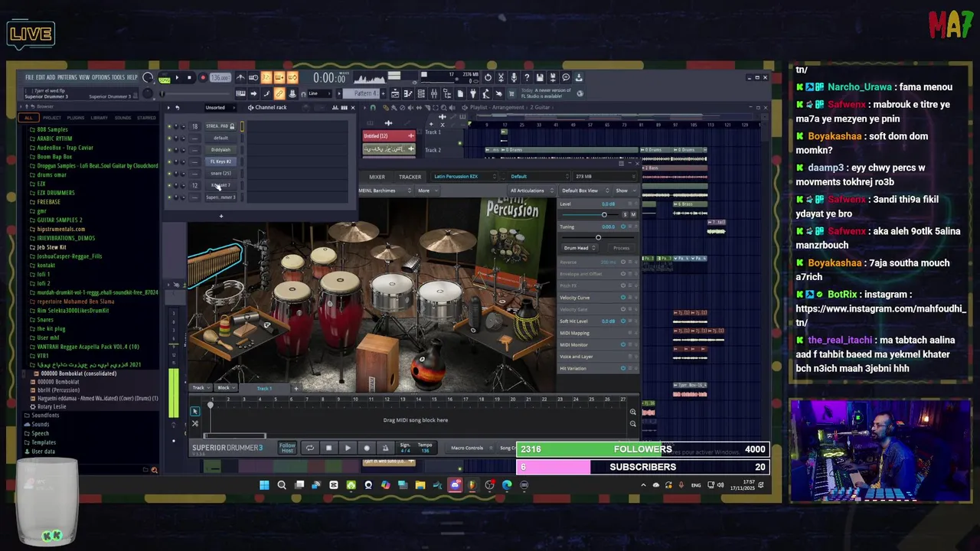This screenshot has height=551, width=980.
Task: Open Track menu in Superior Drummer
Action: 201,388
